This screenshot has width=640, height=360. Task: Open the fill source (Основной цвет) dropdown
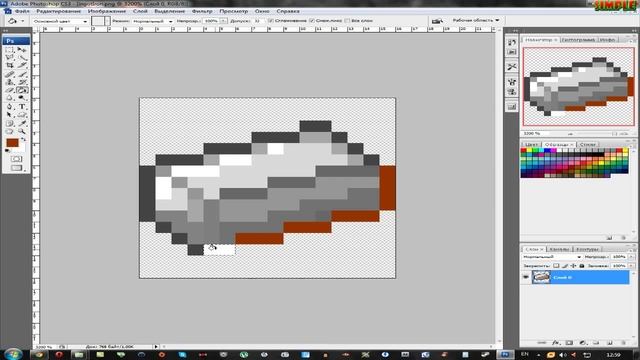click(60, 21)
